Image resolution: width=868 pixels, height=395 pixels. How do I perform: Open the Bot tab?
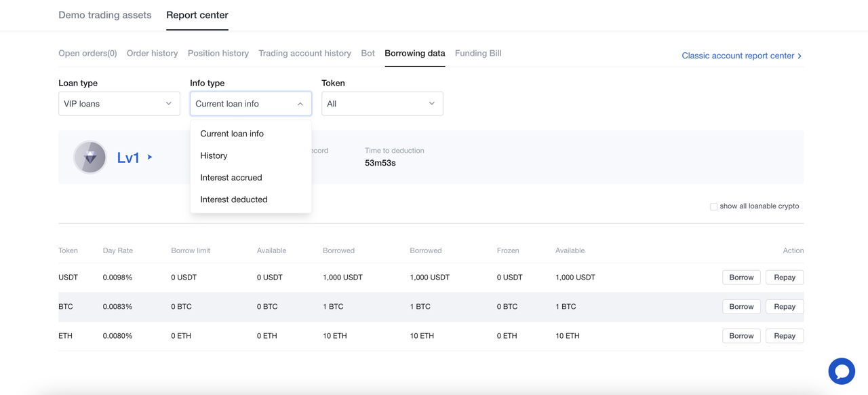[368, 53]
